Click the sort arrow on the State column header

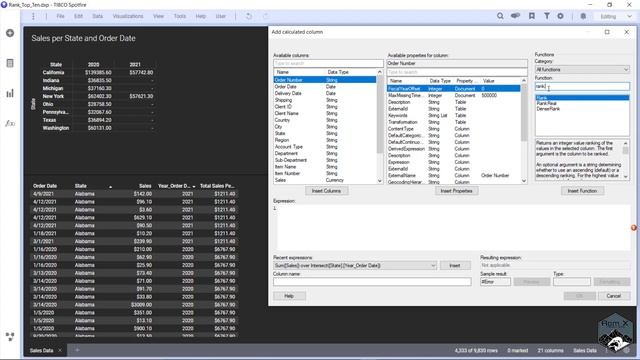pyautogui.click(x=110, y=187)
